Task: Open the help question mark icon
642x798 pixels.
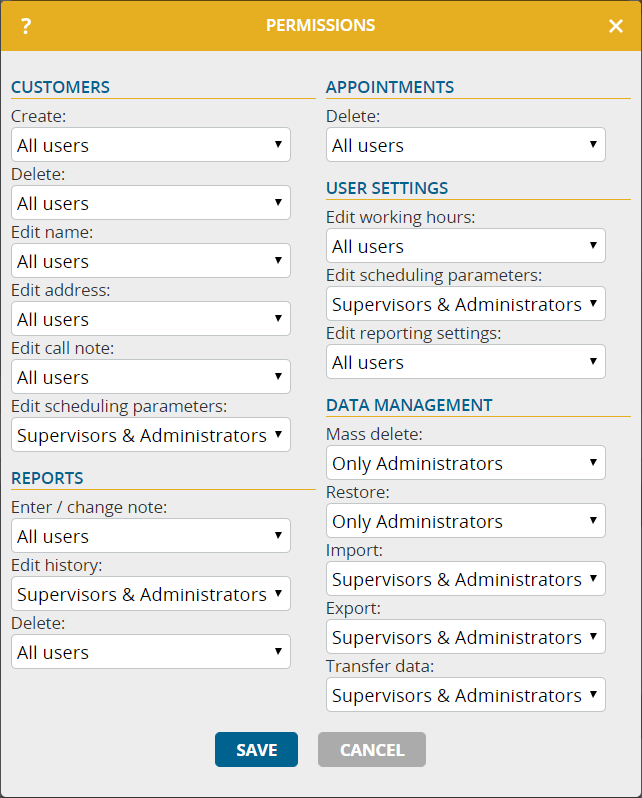Action: point(26,25)
